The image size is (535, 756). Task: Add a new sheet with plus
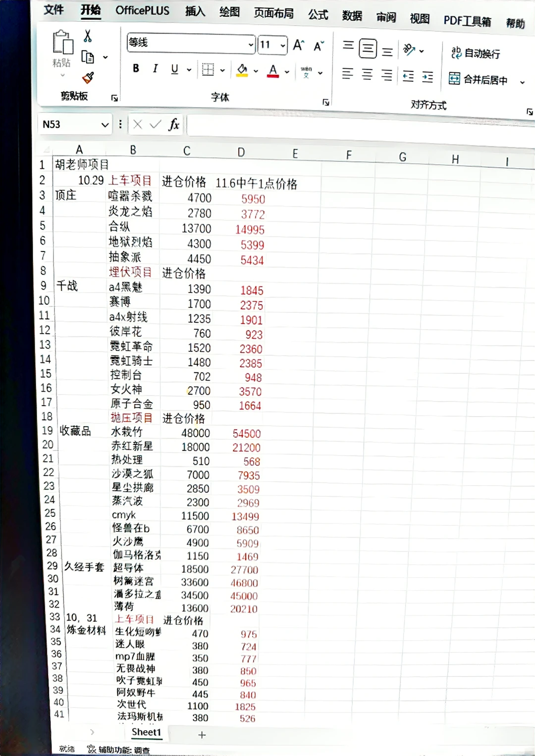[202, 735]
